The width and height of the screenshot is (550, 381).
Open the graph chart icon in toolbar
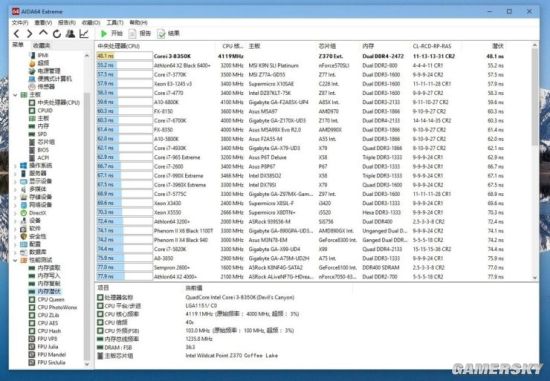(84, 34)
